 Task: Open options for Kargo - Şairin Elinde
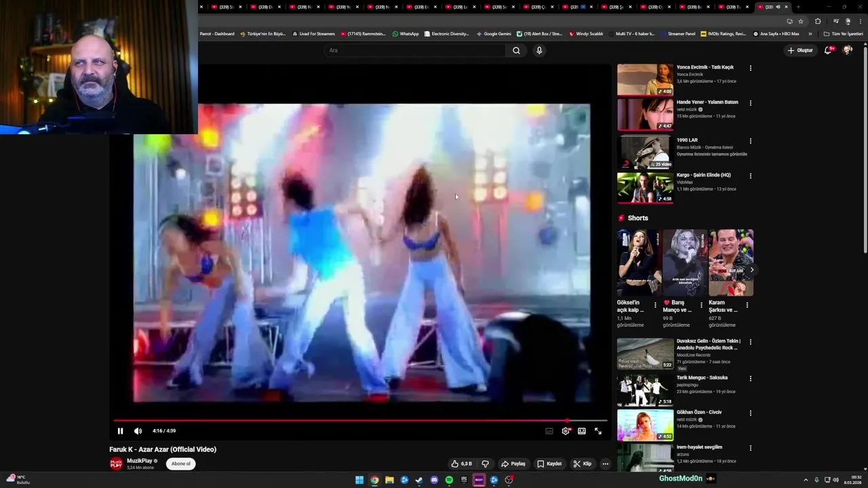[x=750, y=176]
